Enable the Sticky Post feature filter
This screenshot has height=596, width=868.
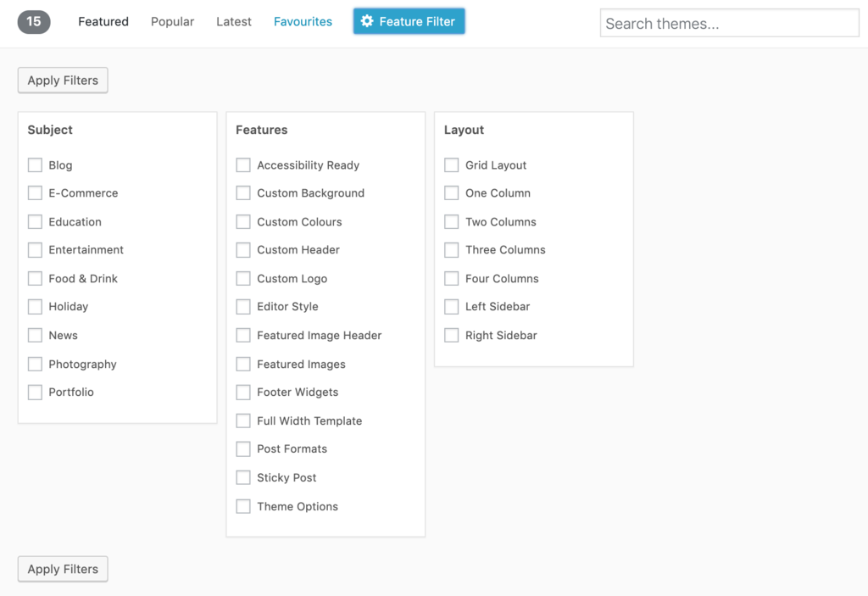(x=243, y=477)
